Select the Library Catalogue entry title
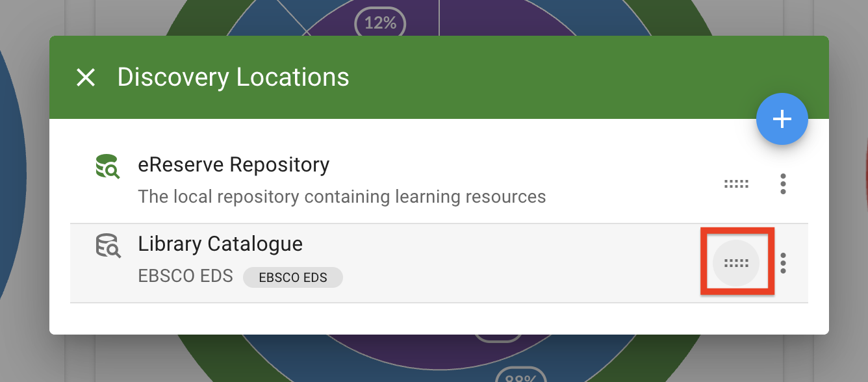The width and height of the screenshot is (868, 382). point(220,244)
